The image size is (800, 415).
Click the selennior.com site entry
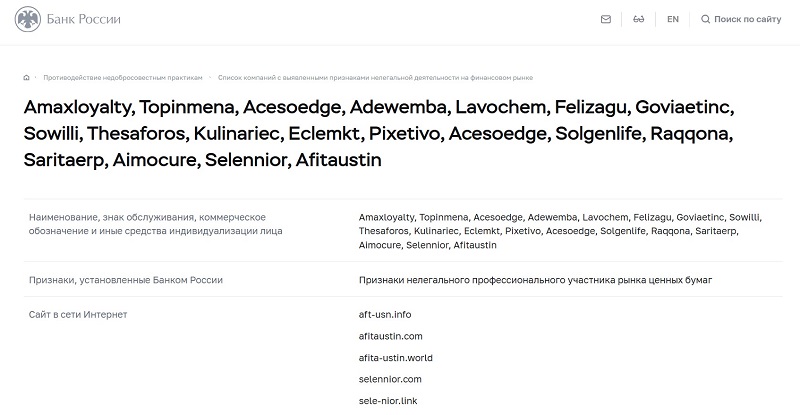(390, 379)
